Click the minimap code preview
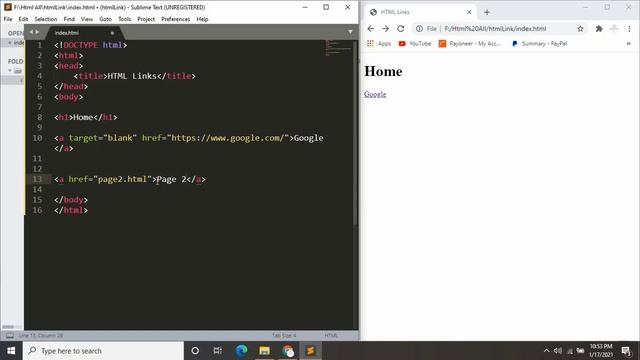This screenshot has height=360, width=640. [338, 48]
